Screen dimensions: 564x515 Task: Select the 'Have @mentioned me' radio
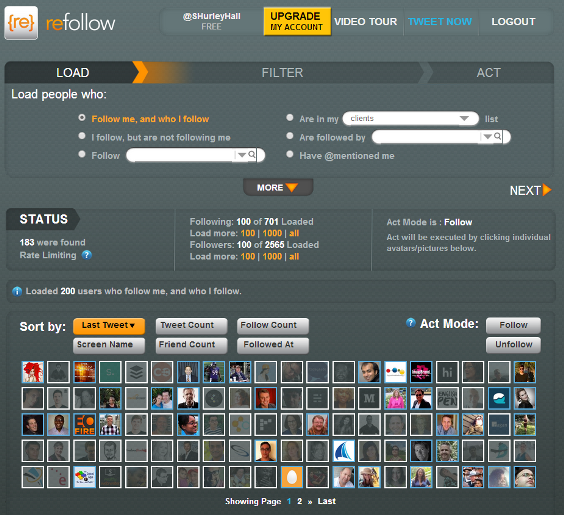pyautogui.click(x=290, y=154)
